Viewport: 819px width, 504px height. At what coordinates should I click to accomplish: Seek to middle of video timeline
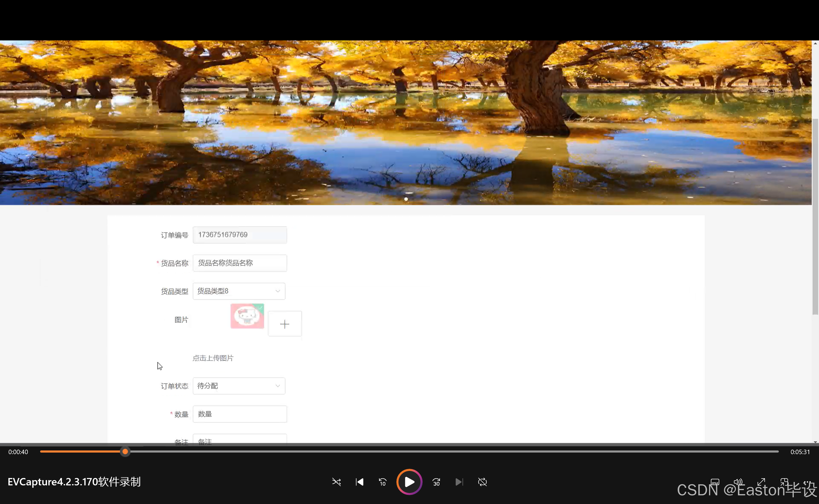409,452
